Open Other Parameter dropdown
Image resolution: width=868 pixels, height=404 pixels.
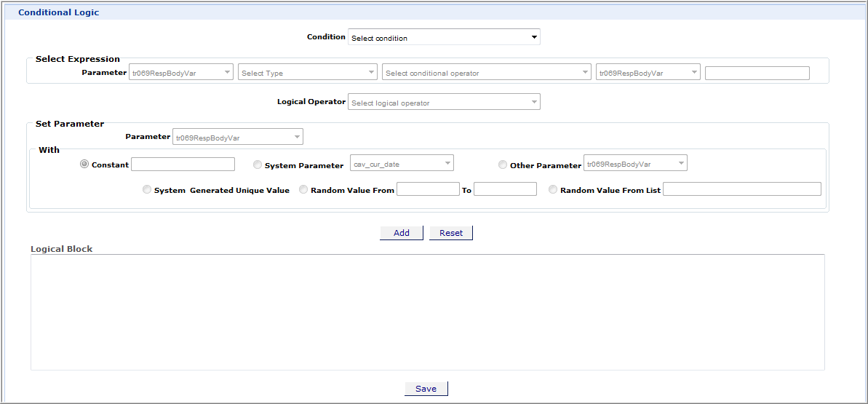click(x=635, y=163)
